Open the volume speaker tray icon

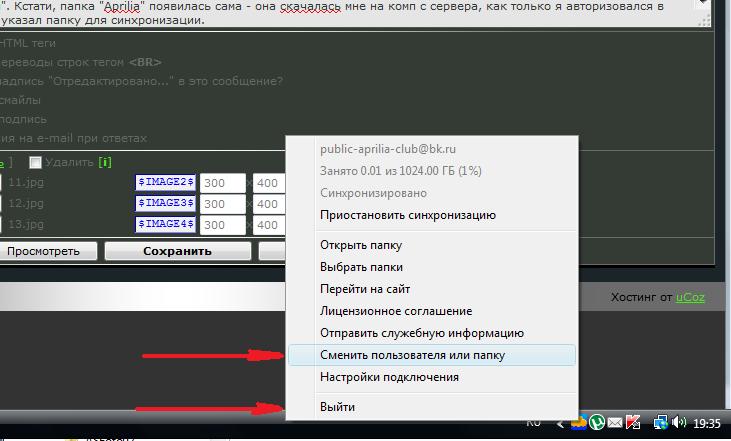[679, 423]
